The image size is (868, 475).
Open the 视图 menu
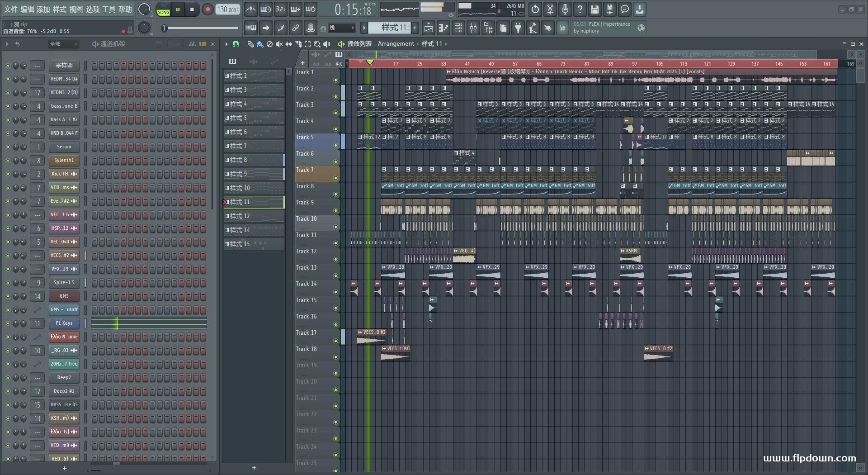tap(76, 9)
